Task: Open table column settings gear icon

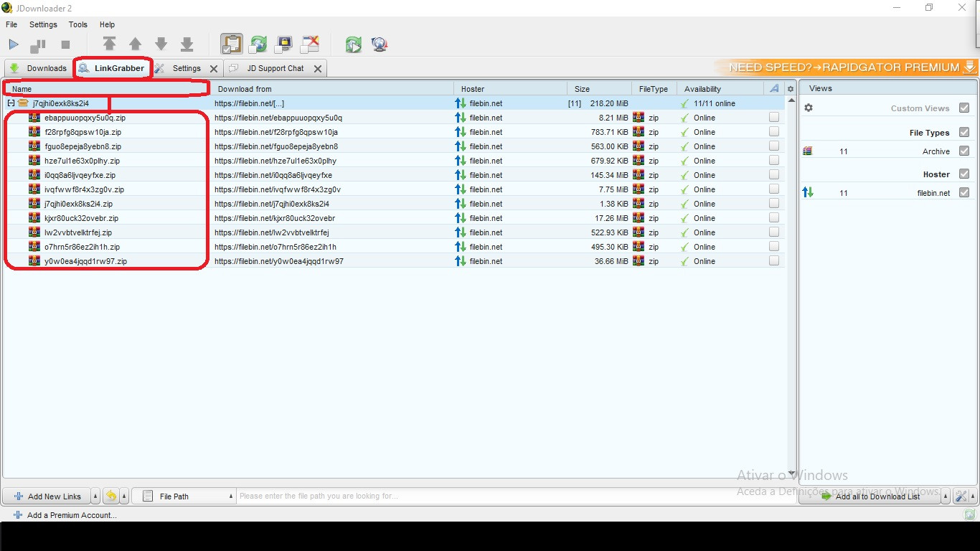Action: tap(791, 89)
